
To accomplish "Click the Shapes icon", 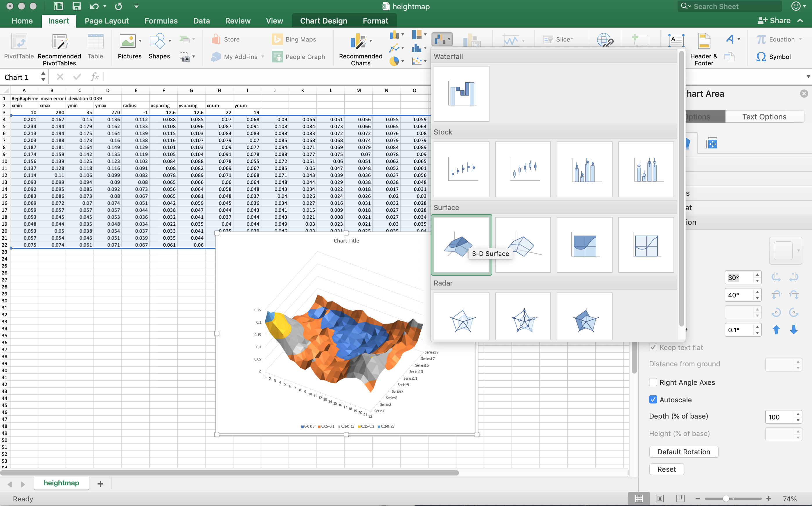I will (157, 42).
